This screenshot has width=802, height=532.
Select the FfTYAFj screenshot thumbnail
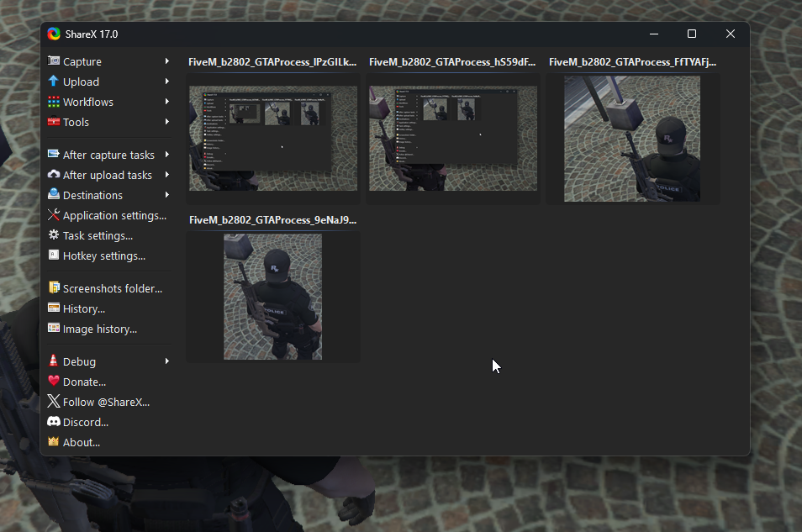(x=632, y=139)
